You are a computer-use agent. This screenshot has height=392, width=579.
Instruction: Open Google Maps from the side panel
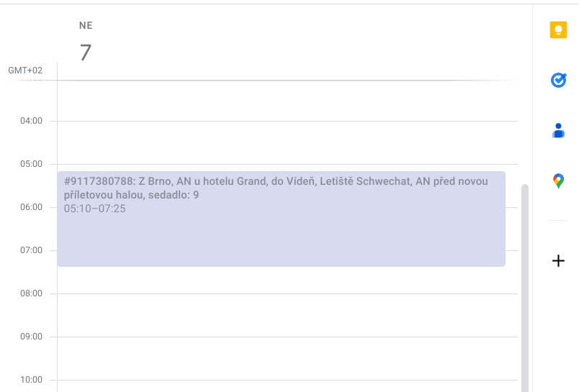click(558, 181)
